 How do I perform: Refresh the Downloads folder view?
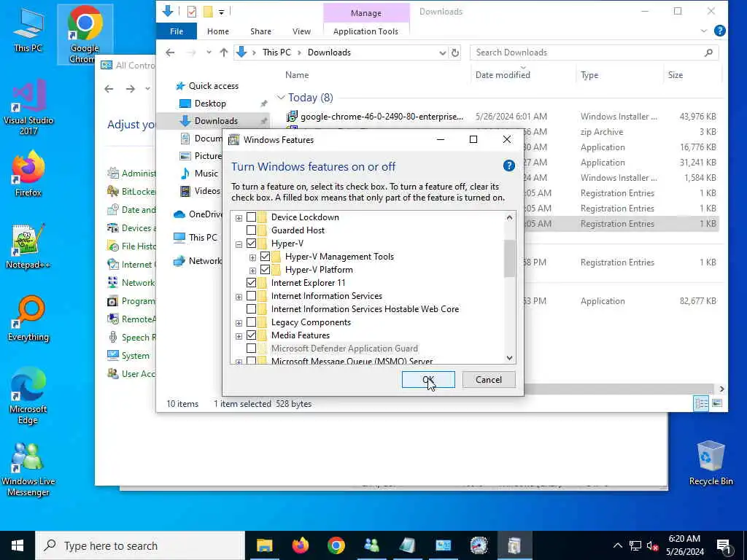[x=455, y=52]
